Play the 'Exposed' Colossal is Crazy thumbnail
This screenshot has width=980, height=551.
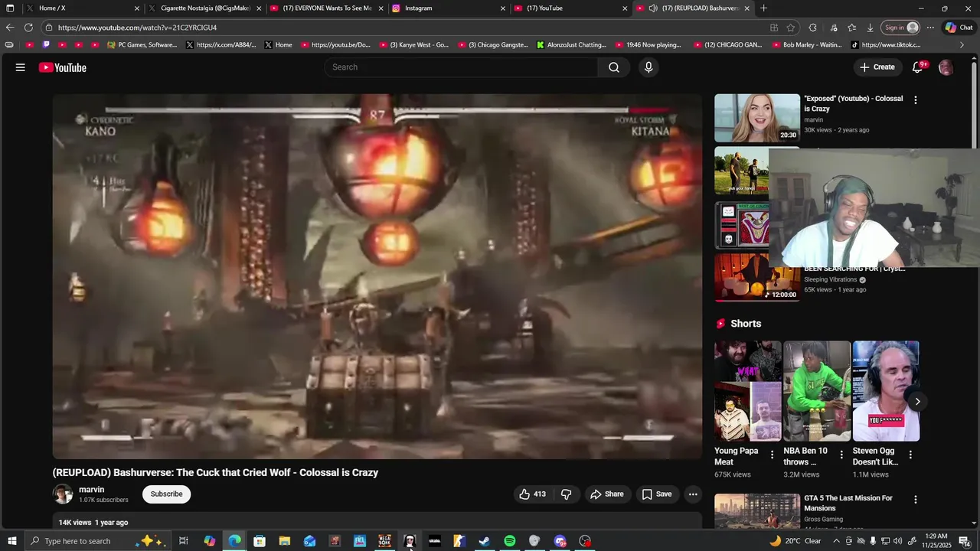757,118
